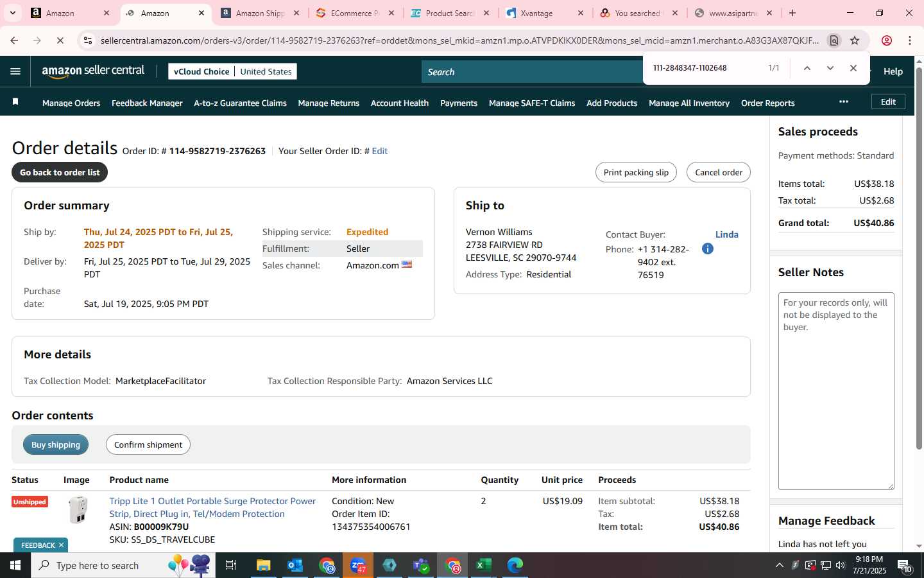Image resolution: width=924 pixels, height=578 pixels.
Task: Switch to the Xvantage tab
Action: coord(545,13)
